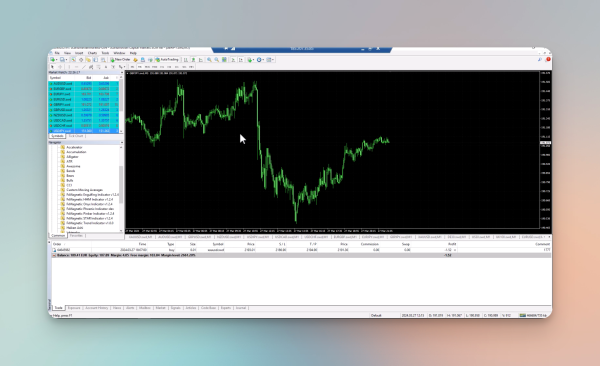Switch to the Account History tab
Viewport: 600px width, 366px height.
[x=96, y=308]
